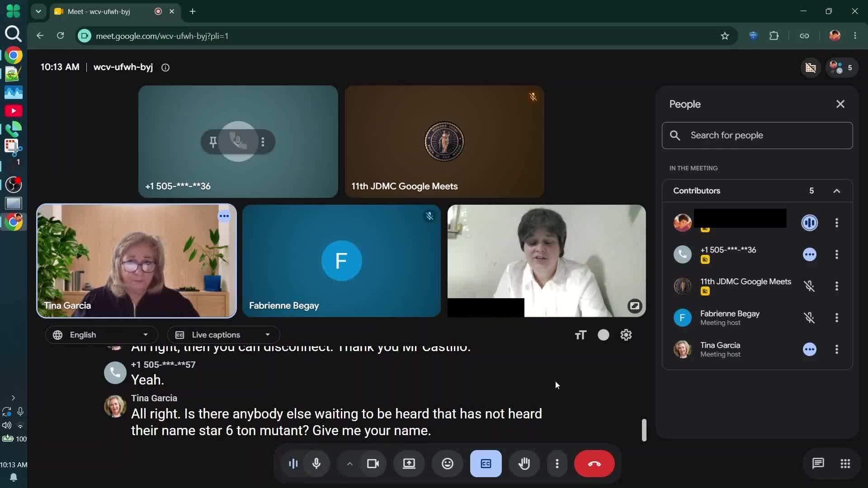
Task: Open caption settings gear icon
Action: 626,335
